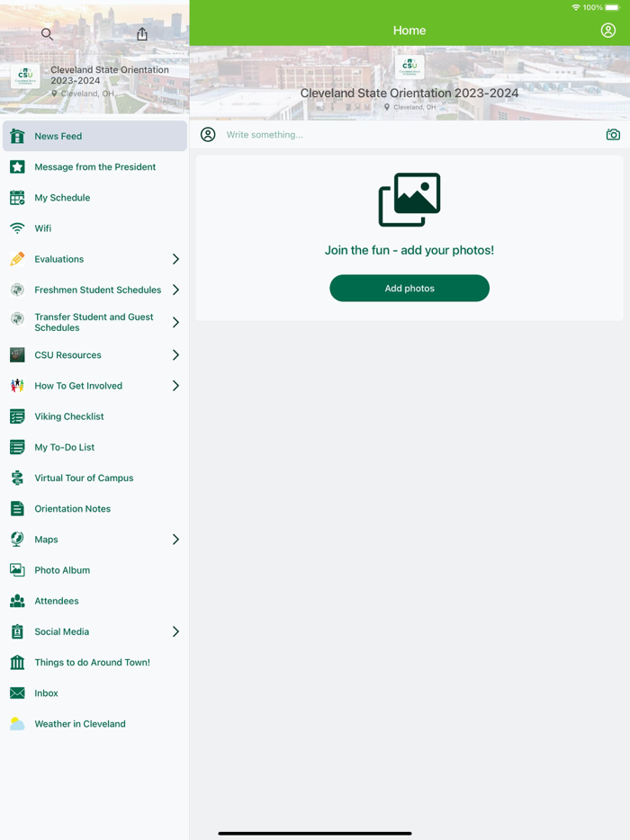
Task: Click the Things to do Around Town museum icon
Action: 17,662
